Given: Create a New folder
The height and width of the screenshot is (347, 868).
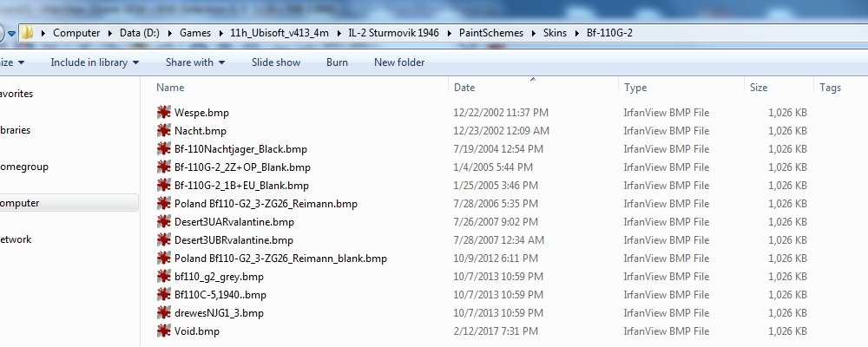Looking at the screenshot, I should coord(399,62).
